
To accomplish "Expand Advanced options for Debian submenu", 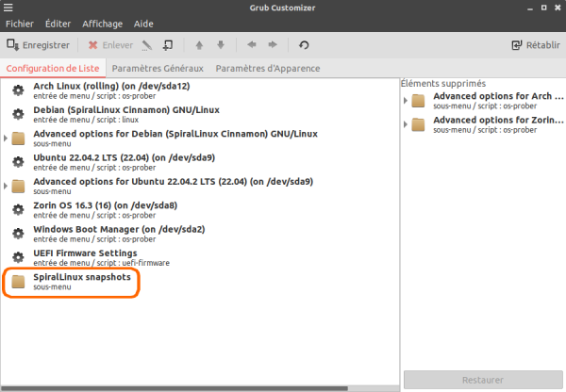I will pos(6,139).
